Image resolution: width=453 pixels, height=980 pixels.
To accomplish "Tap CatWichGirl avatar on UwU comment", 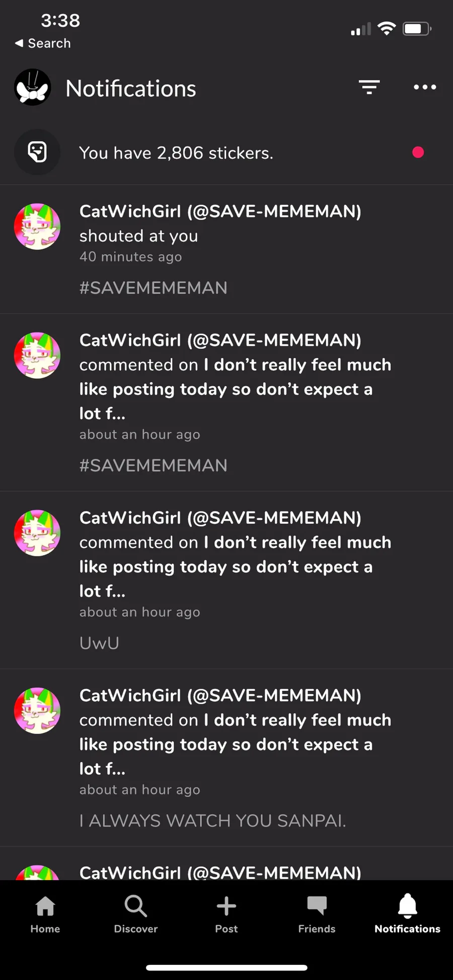I will tap(37, 533).
